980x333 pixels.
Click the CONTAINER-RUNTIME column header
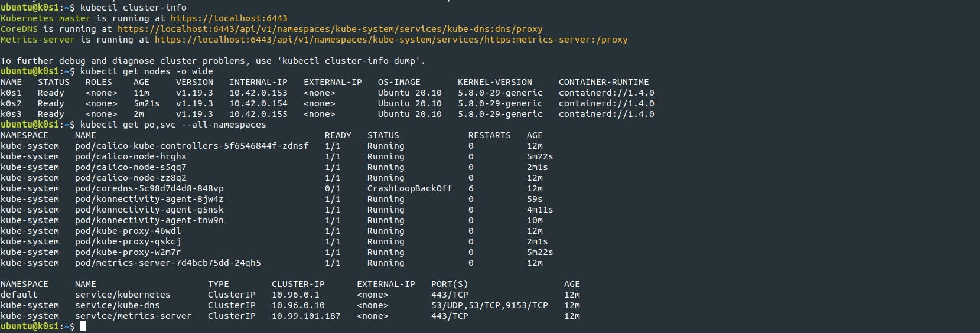tap(604, 82)
